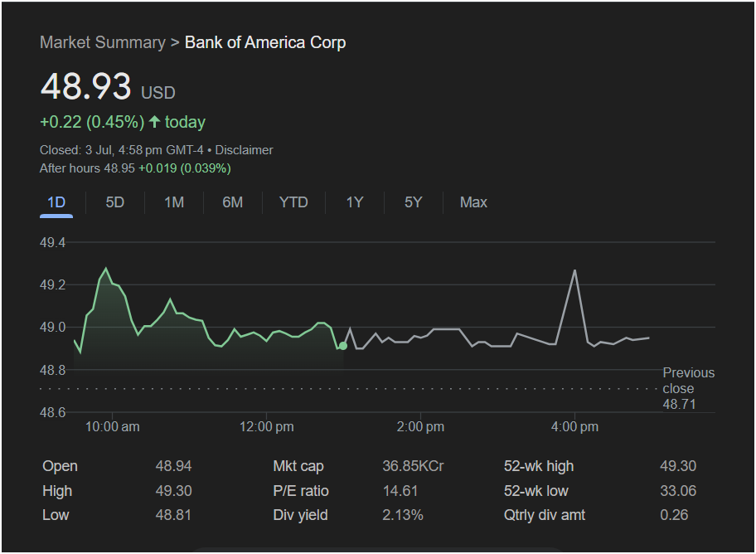Click the Qtrly div amt value 0.26
This screenshot has height=554, width=756.
click(x=674, y=515)
